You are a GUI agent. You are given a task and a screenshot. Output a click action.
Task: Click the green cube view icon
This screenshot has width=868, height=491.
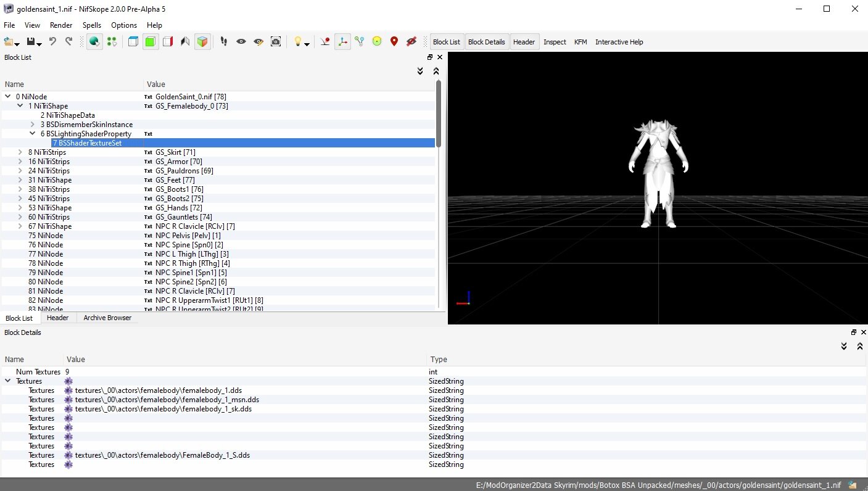click(x=150, y=42)
